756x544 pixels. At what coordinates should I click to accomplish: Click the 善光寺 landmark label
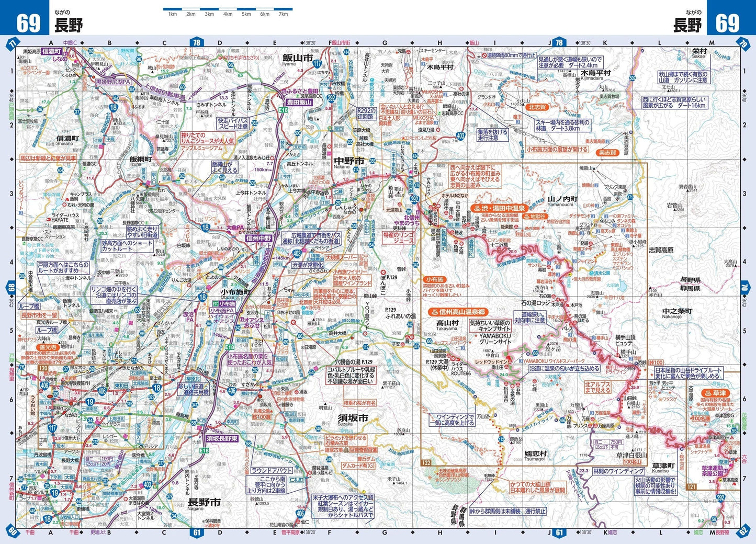tap(48, 347)
